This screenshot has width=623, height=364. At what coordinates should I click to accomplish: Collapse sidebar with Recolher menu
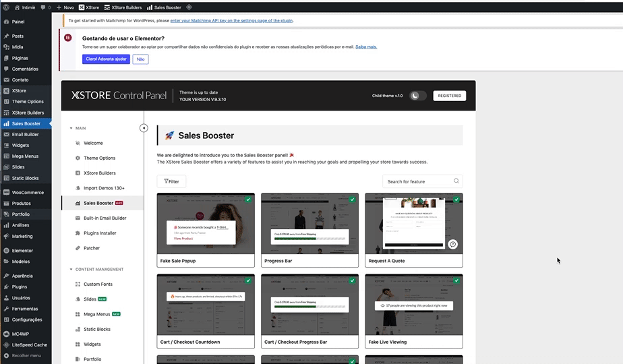coord(26,356)
